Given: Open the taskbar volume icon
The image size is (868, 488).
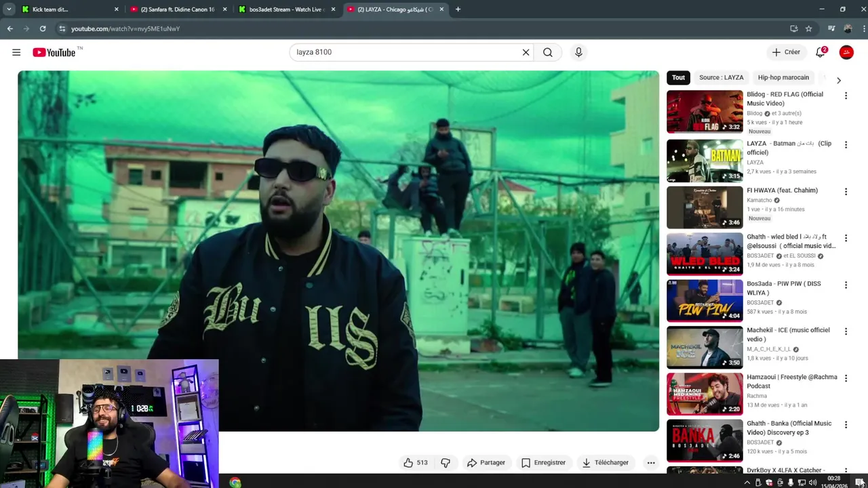Looking at the screenshot, I should (x=812, y=483).
